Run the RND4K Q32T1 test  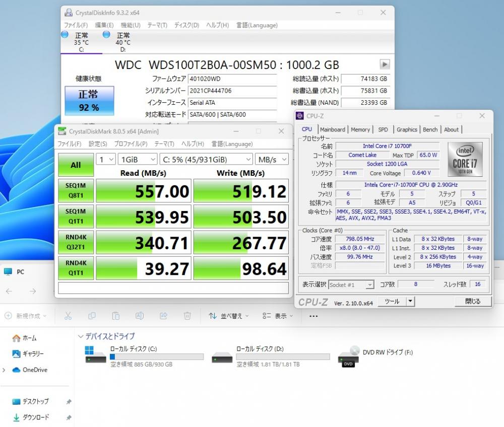[76, 242]
